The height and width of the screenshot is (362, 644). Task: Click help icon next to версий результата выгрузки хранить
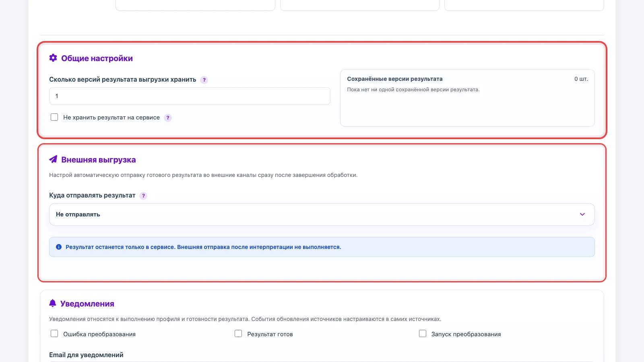pos(204,80)
